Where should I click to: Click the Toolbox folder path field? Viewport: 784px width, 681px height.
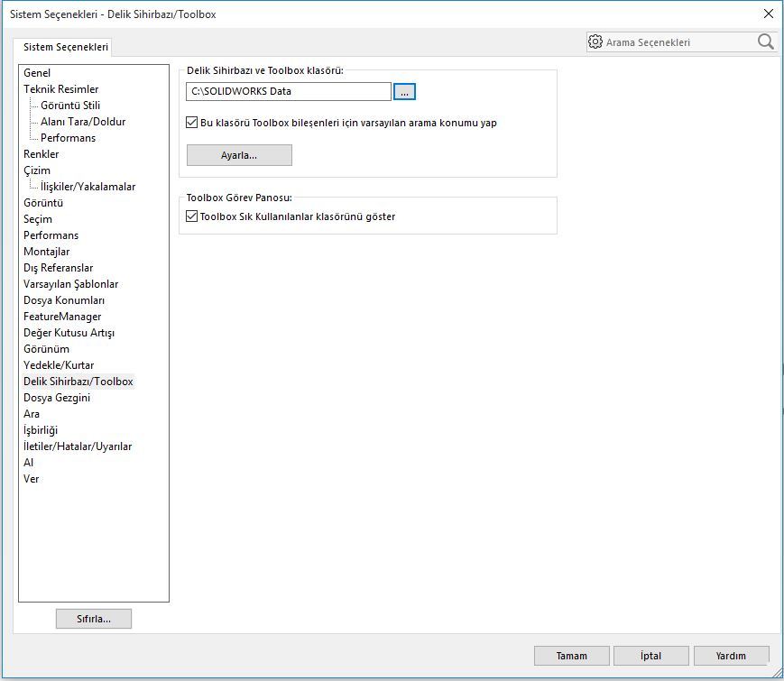(x=289, y=91)
